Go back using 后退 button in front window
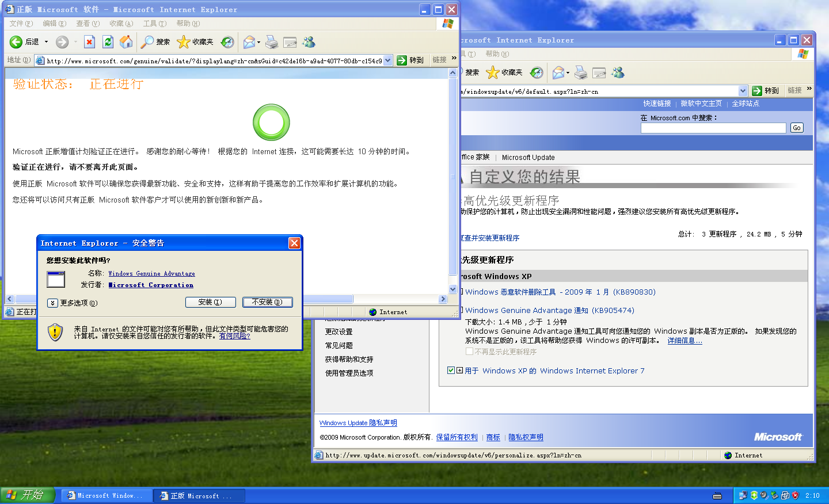This screenshot has height=504, width=829. point(24,42)
